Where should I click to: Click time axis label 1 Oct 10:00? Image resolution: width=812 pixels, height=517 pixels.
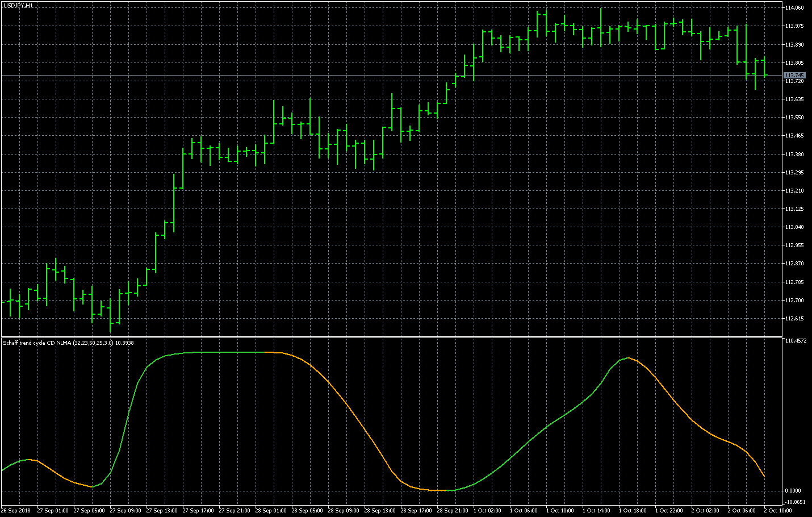pyautogui.click(x=560, y=511)
